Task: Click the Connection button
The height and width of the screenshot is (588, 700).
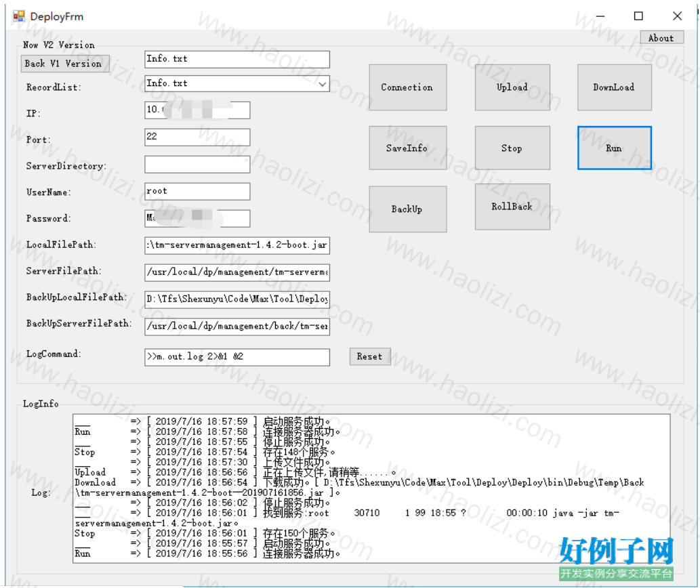Action: pos(407,87)
